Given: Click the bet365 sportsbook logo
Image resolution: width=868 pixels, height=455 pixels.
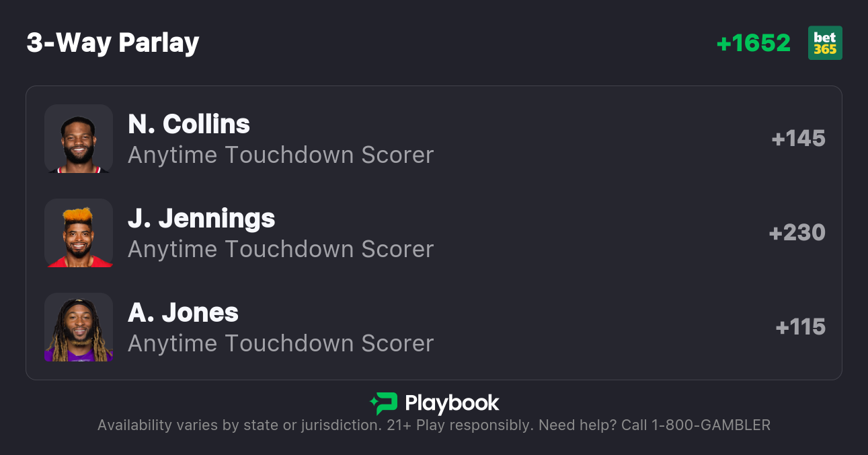Looking at the screenshot, I should pyautogui.click(x=825, y=43).
